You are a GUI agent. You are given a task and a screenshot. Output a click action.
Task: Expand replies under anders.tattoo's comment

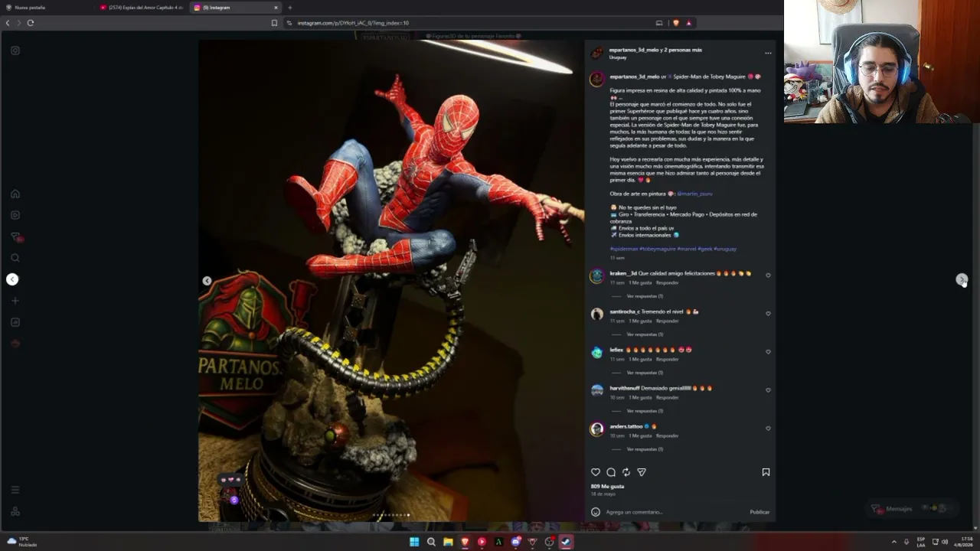click(645, 449)
